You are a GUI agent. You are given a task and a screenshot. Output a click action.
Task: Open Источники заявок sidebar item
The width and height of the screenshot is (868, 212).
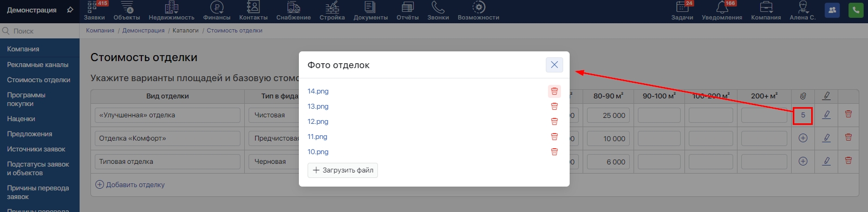36,149
